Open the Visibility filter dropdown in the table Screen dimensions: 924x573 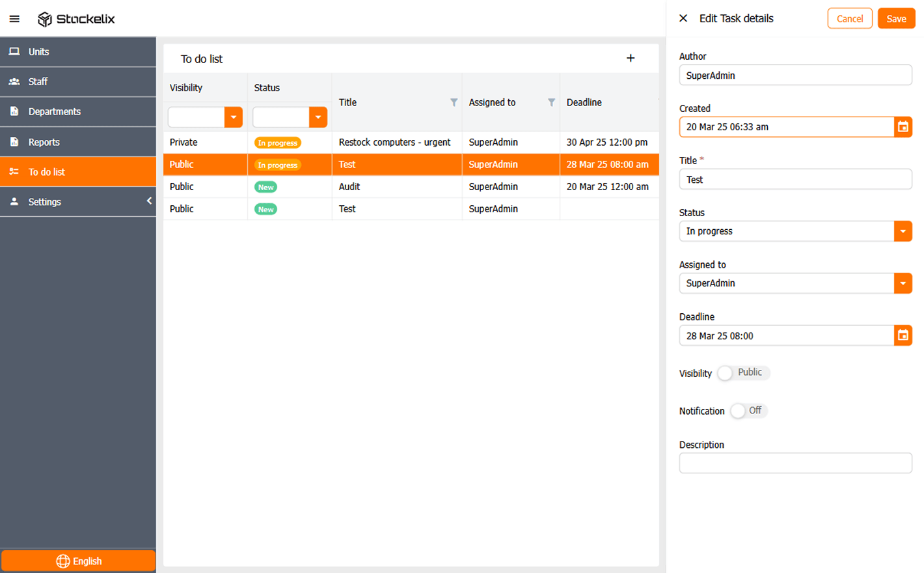234,117
